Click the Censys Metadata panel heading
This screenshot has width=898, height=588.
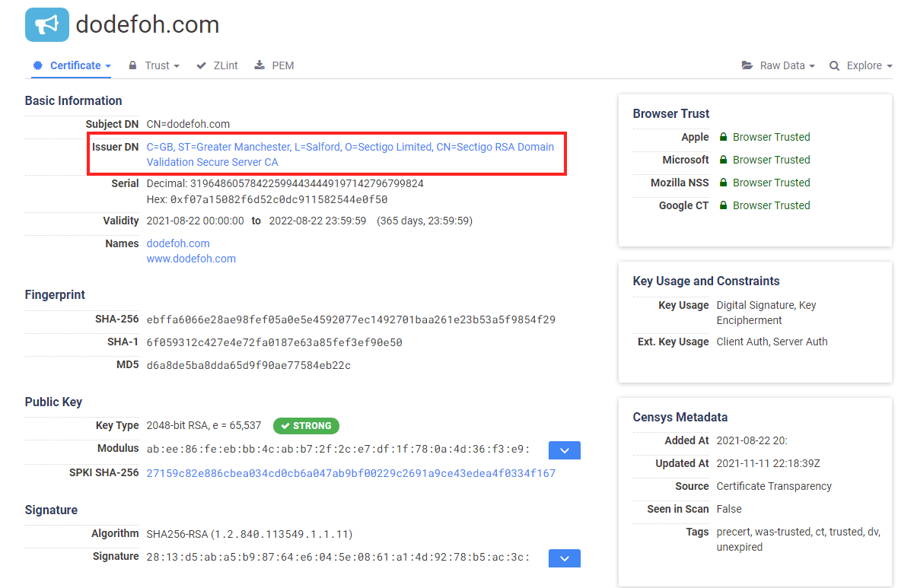pyautogui.click(x=680, y=418)
